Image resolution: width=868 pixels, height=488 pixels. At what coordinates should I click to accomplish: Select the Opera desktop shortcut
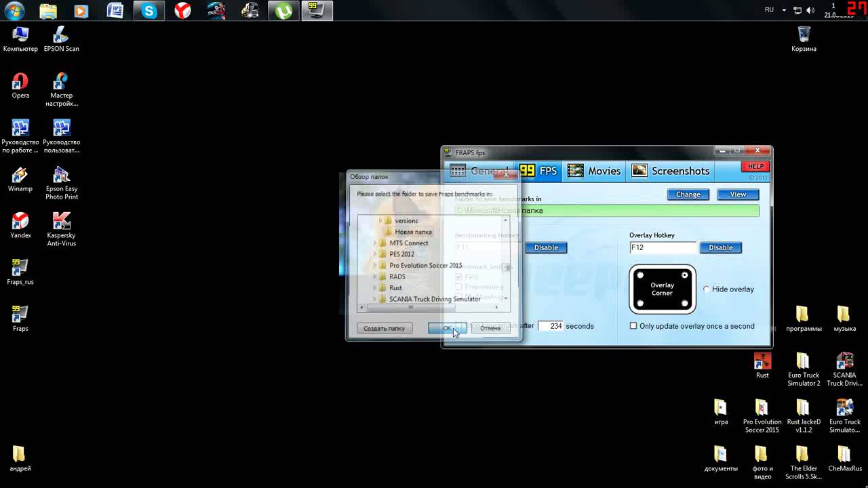20,86
